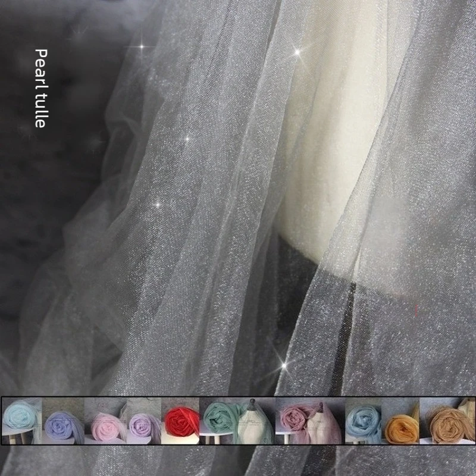Choose the red tulle roll thumbnail
Viewport: 476px width, 476px height.
click(x=180, y=421)
